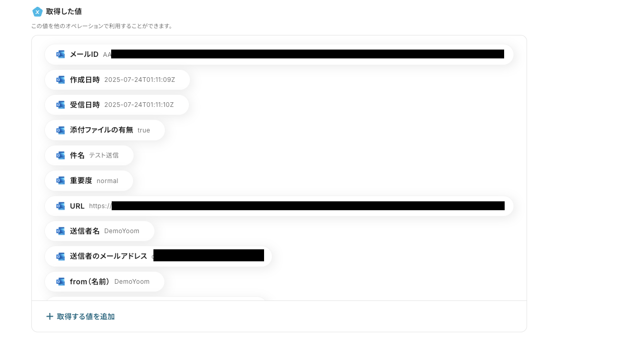This screenshot has width=644, height=338.
Task: Click the Outlook icon beside 件名
Action: [61, 155]
